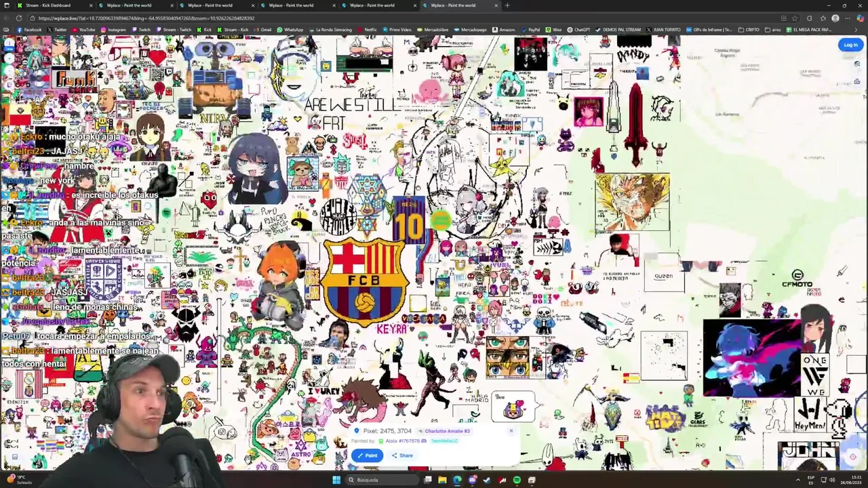Open the Stream - Twitch bookmark
This screenshot has height=488, width=868.
[174, 30]
